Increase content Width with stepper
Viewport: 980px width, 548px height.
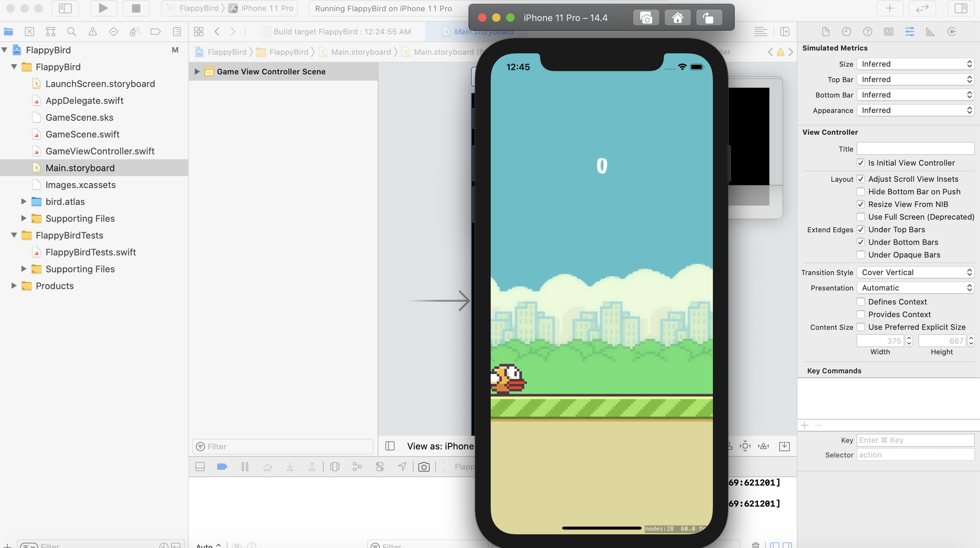coord(909,338)
